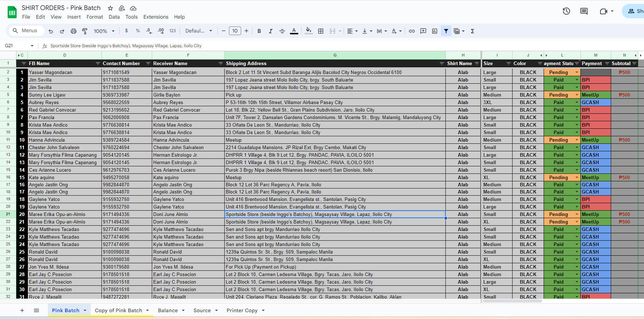Open the Extensions menu

click(156, 17)
